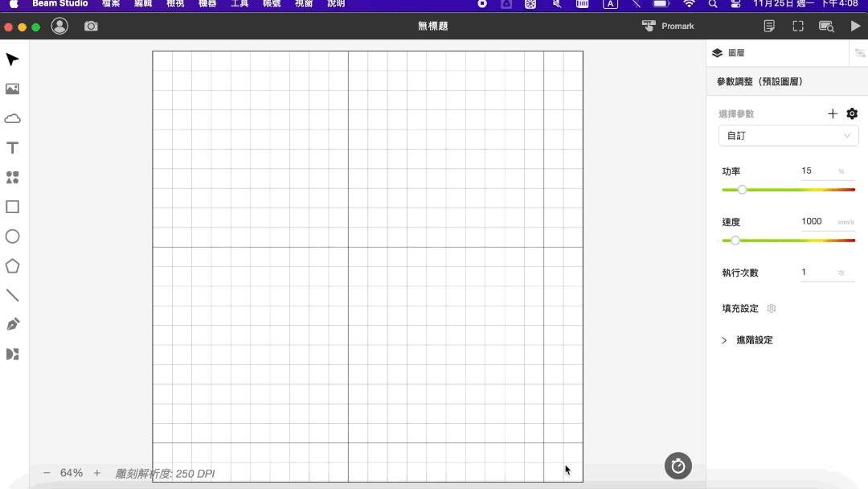Open the Apple menu
Viewport: 868px width, 489px height.
pos(14,3)
